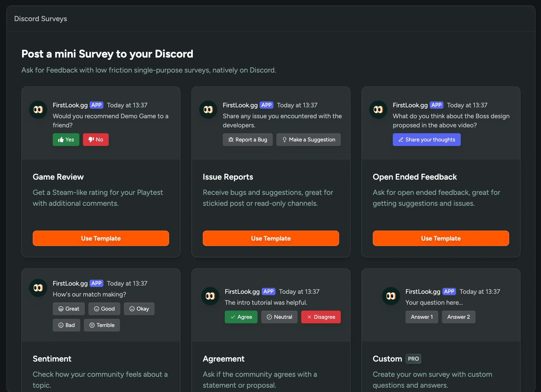Use the Open Ended Feedback template
This screenshot has width=541, height=392.
(441, 238)
